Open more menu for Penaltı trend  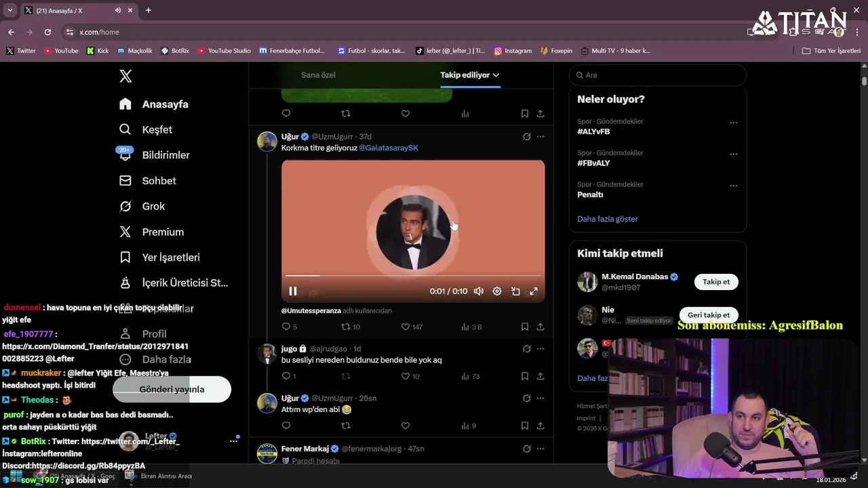click(x=733, y=186)
